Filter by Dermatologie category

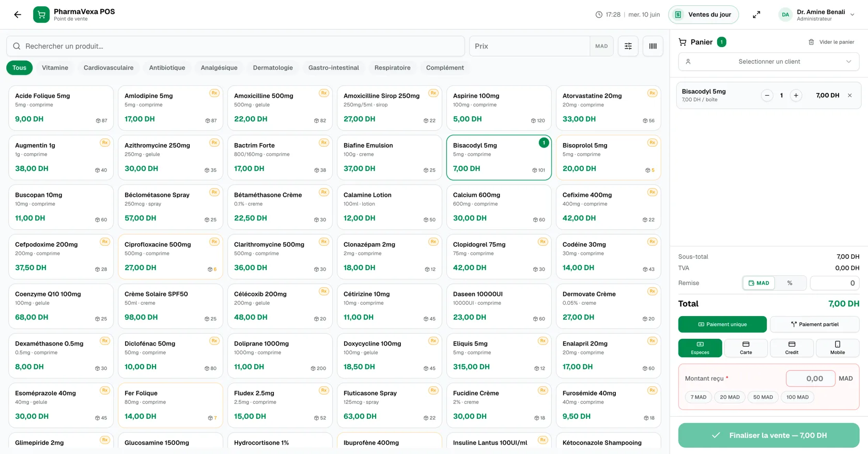point(273,68)
